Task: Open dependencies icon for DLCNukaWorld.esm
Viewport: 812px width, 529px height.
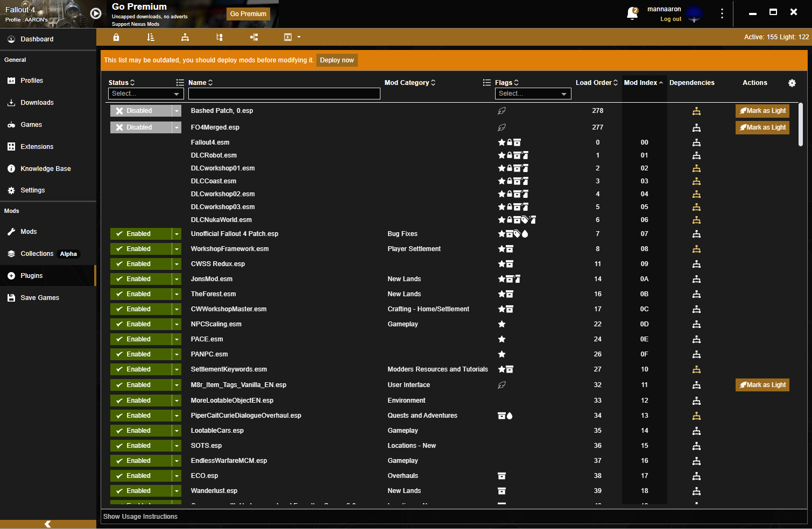Action: pyautogui.click(x=696, y=220)
